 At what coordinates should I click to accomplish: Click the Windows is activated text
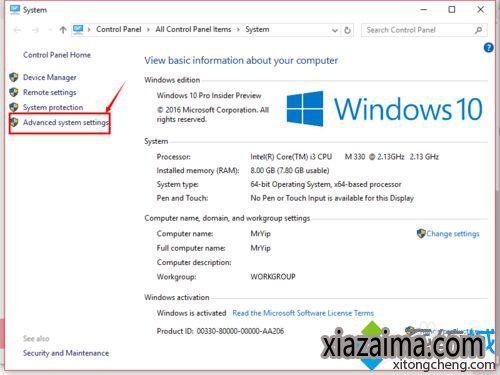tap(191, 313)
